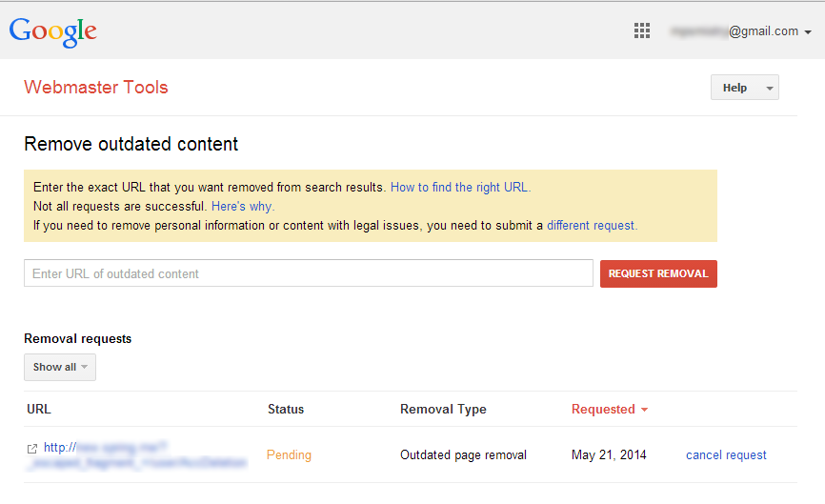Focus the outdated content URL field
Image resolution: width=825 pixels, height=504 pixels.
pyautogui.click(x=308, y=273)
